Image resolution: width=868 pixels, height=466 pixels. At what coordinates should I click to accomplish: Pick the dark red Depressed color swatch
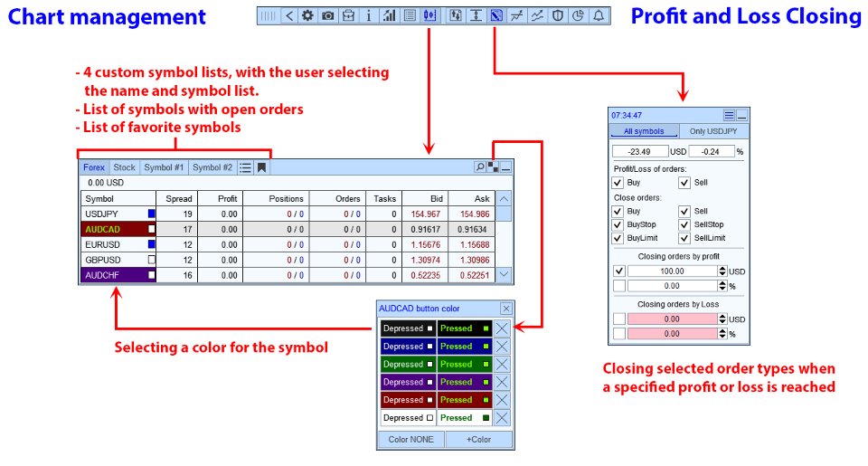click(x=408, y=400)
